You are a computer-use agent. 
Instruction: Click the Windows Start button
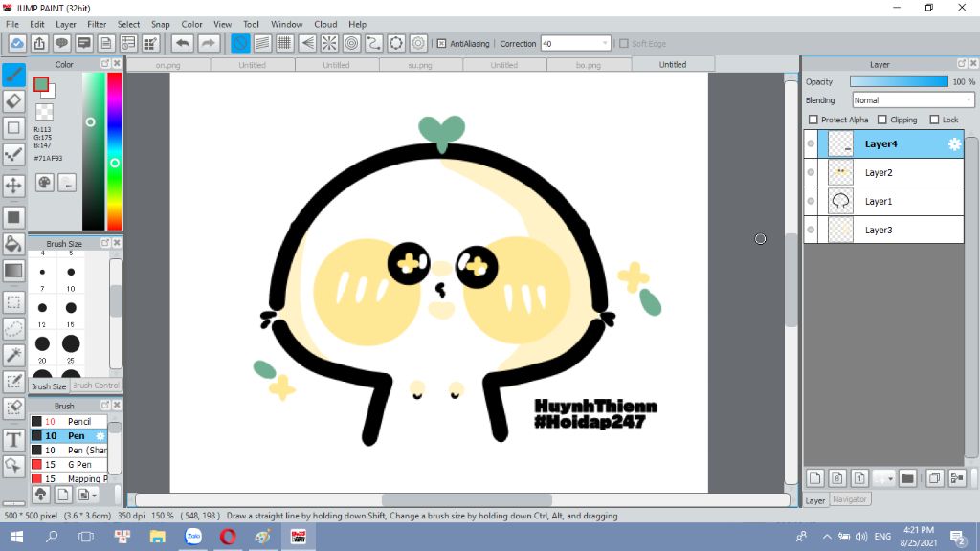click(17, 537)
